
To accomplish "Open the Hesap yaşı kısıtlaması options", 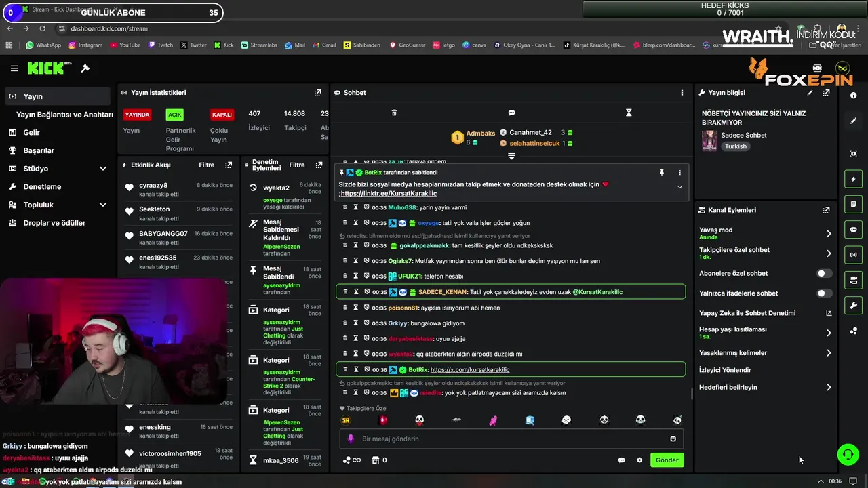I will (x=765, y=333).
